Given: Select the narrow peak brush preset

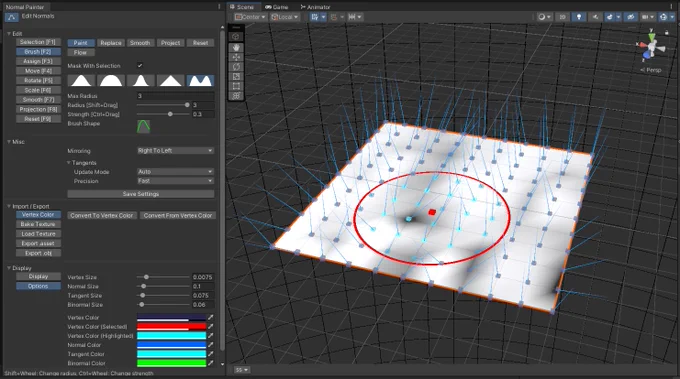Looking at the screenshot, I should pyautogui.click(x=141, y=80).
